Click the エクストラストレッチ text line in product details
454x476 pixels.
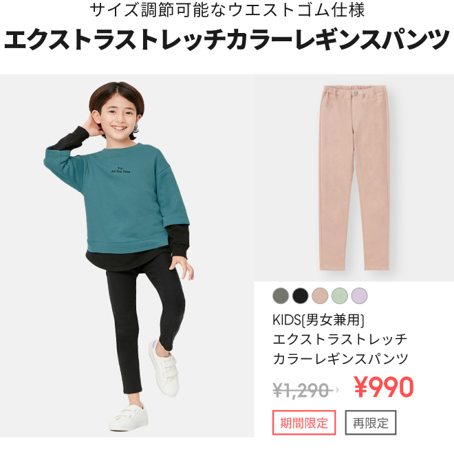coord(340,339)
